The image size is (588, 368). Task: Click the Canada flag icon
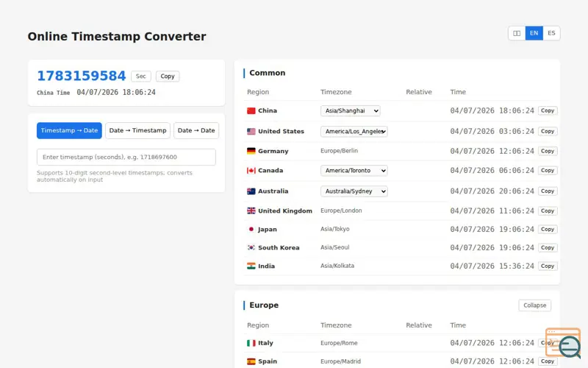pyautogui.click(x=251, y=171)
